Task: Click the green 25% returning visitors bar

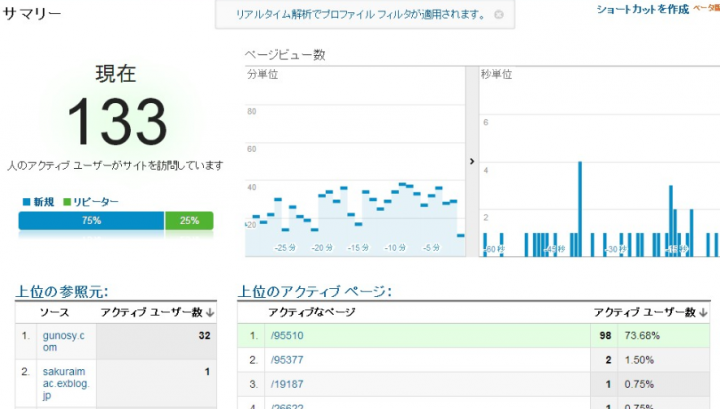Action: coord(189,221)
